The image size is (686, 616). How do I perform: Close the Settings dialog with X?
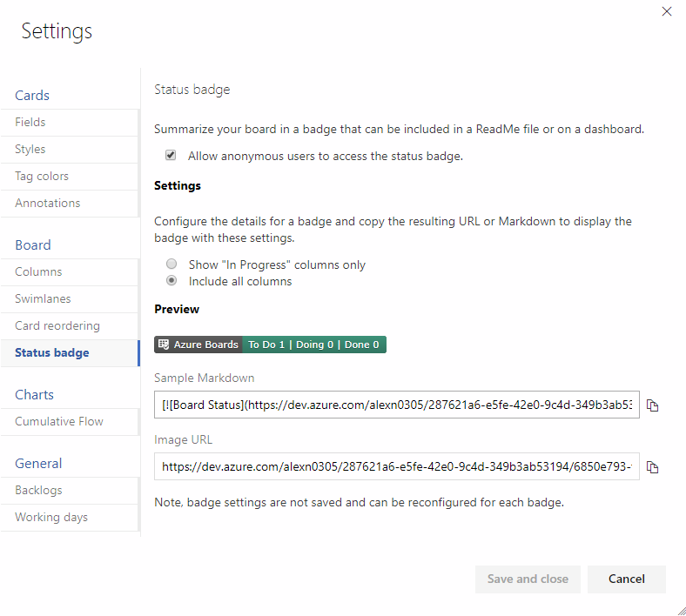[x=667, y=11]
